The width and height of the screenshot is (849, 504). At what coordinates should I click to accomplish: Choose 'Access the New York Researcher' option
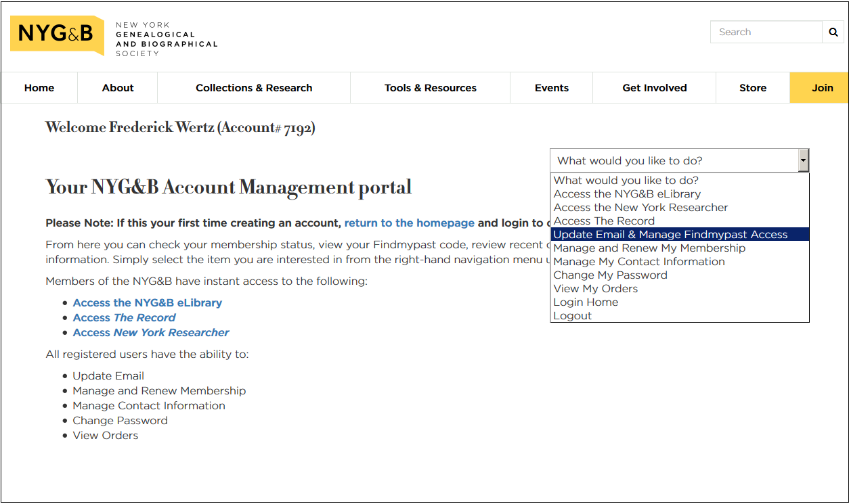(640, 208)
